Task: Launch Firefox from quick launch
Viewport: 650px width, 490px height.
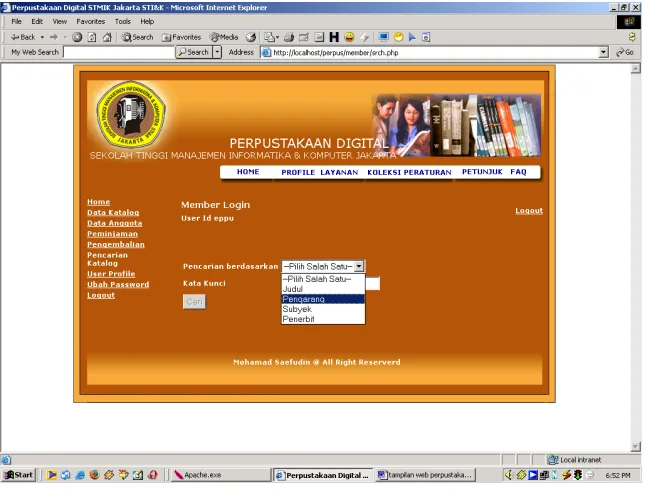Action: point(95,475)
